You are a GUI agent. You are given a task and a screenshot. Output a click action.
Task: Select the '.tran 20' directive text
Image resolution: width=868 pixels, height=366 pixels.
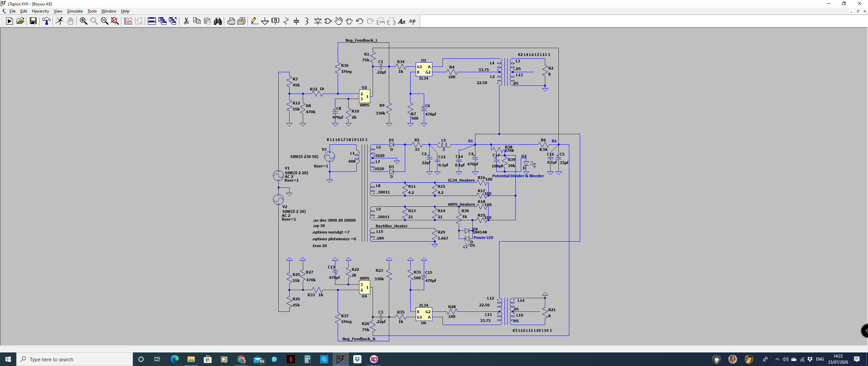click(x=319, y=246)
